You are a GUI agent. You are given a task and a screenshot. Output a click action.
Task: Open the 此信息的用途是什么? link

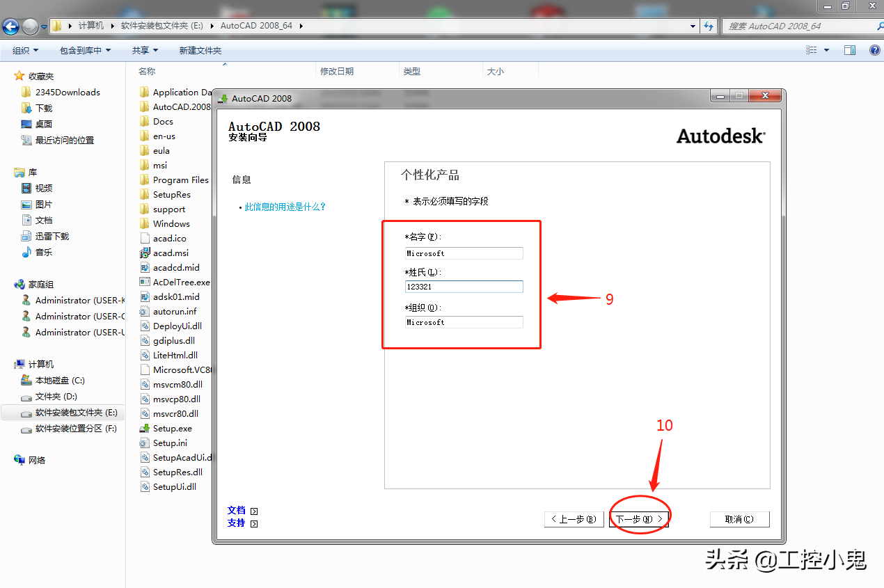click(x=285, y=207)
